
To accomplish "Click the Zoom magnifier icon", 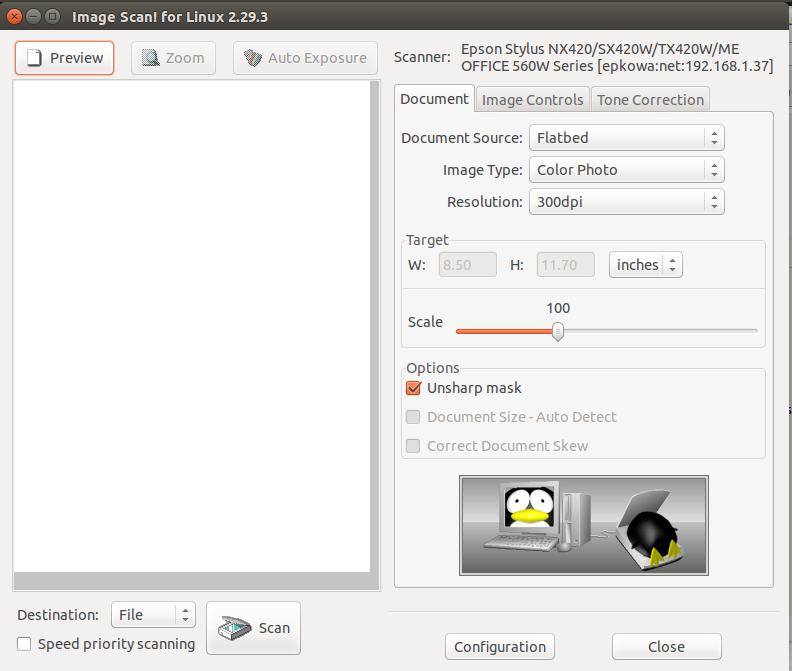I will pos(151,58).
